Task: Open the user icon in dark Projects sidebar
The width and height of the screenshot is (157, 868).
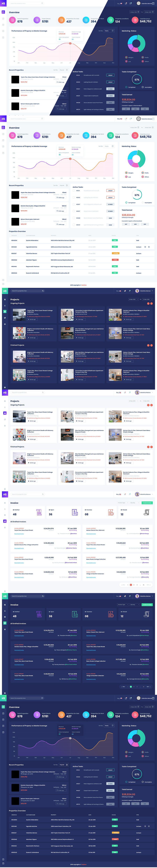Action: 5,305
